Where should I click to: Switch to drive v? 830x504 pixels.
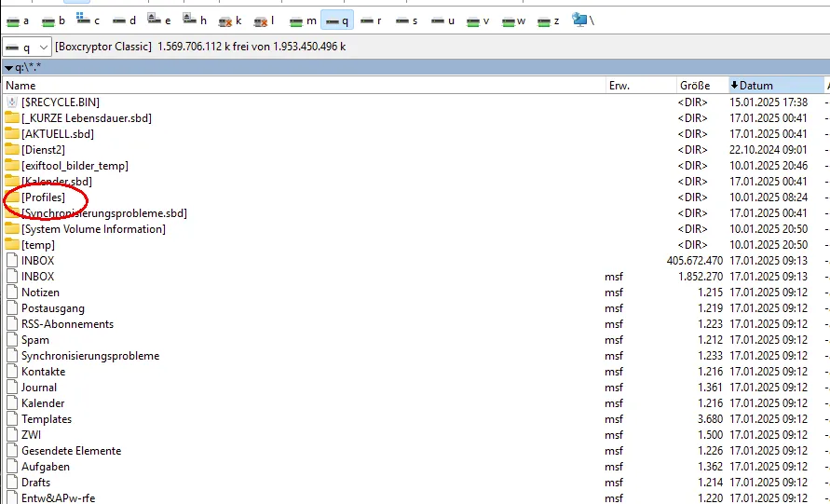pyautogui.click(x=478, y=20)
